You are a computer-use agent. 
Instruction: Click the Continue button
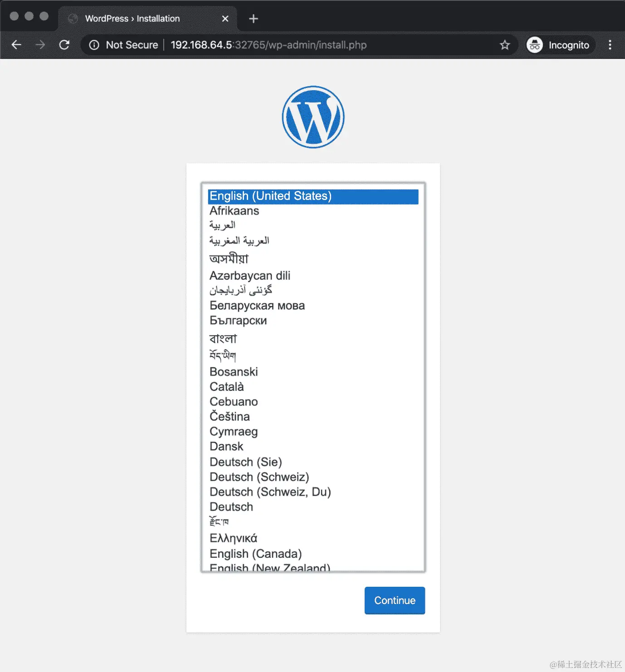pos(394,600)
